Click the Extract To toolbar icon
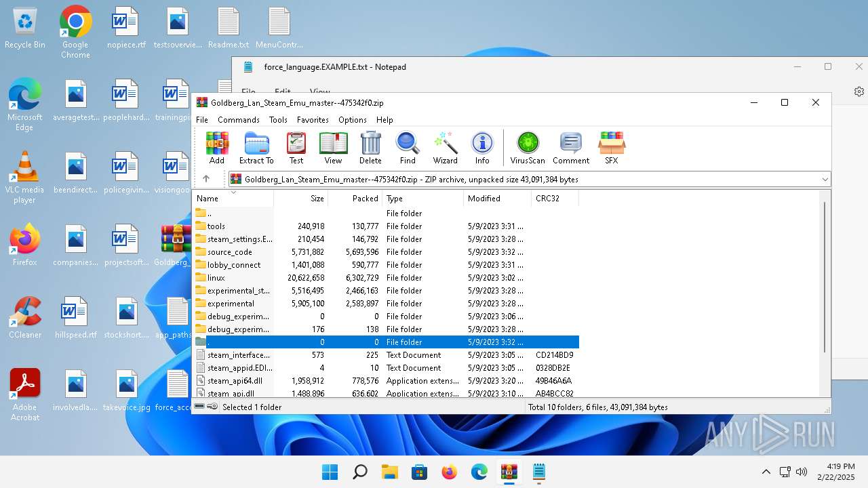The image size is (868, 488). 256,148
